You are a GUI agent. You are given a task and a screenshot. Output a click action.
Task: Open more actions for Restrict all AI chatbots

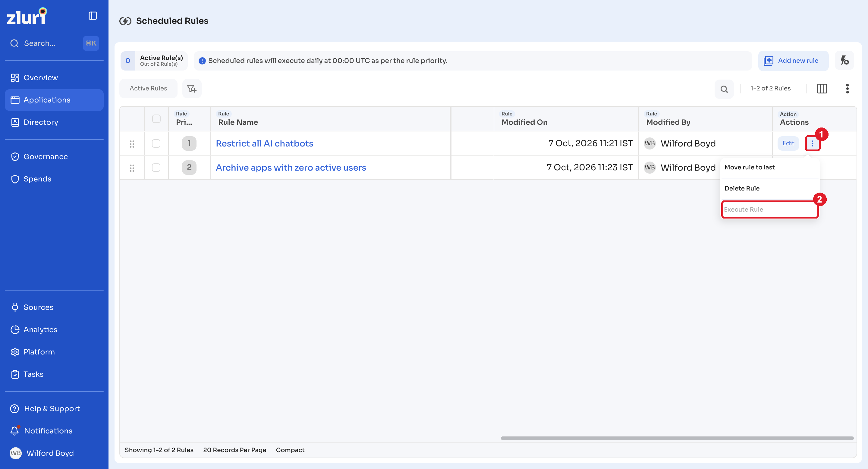pos(812,143)
